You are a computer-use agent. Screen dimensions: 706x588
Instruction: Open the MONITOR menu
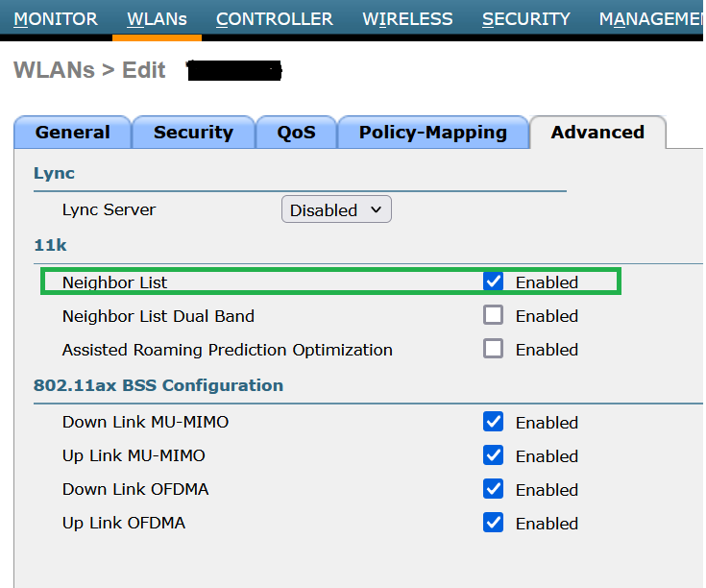coord(56,19)
